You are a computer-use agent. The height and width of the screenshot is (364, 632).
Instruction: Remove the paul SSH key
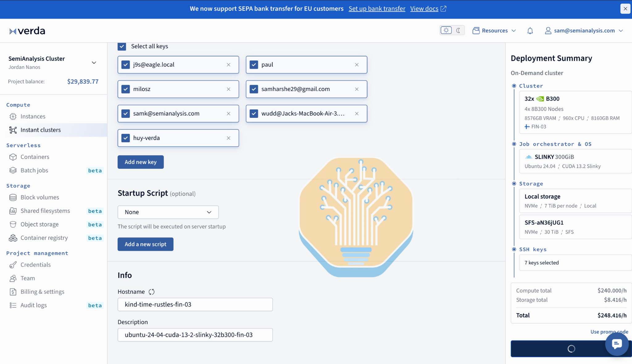[x=357, y=65]
